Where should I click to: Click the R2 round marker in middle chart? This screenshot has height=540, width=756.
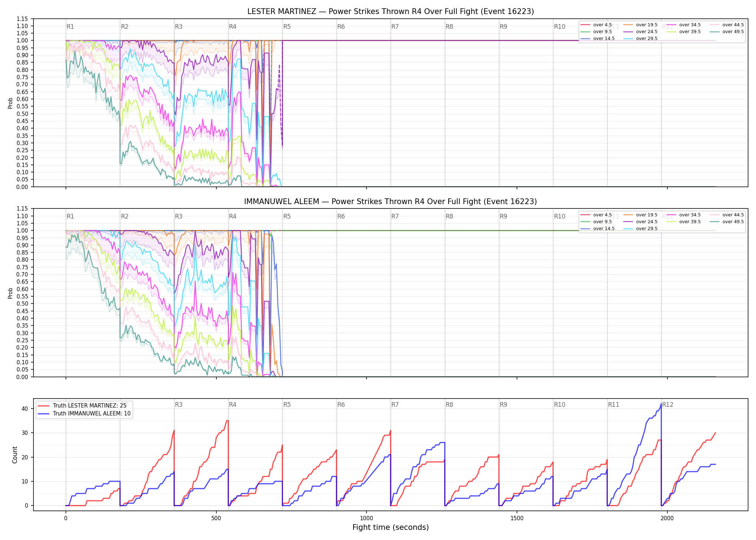click(x=125, y=216)
